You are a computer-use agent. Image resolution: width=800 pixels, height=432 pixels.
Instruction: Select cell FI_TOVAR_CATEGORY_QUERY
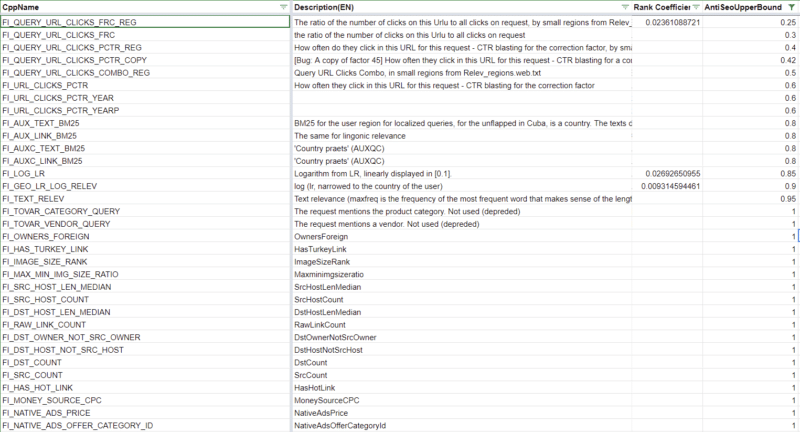click(x=145, y=211)
